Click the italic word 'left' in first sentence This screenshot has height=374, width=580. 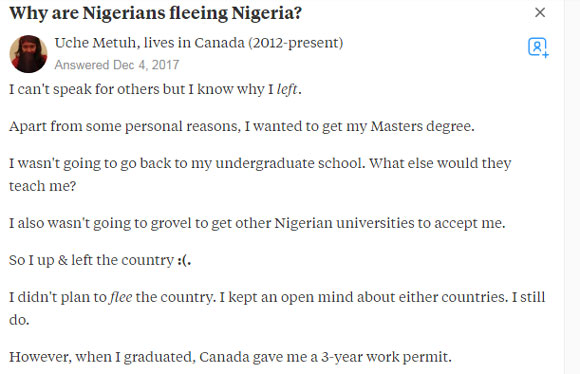pos(287,90)
